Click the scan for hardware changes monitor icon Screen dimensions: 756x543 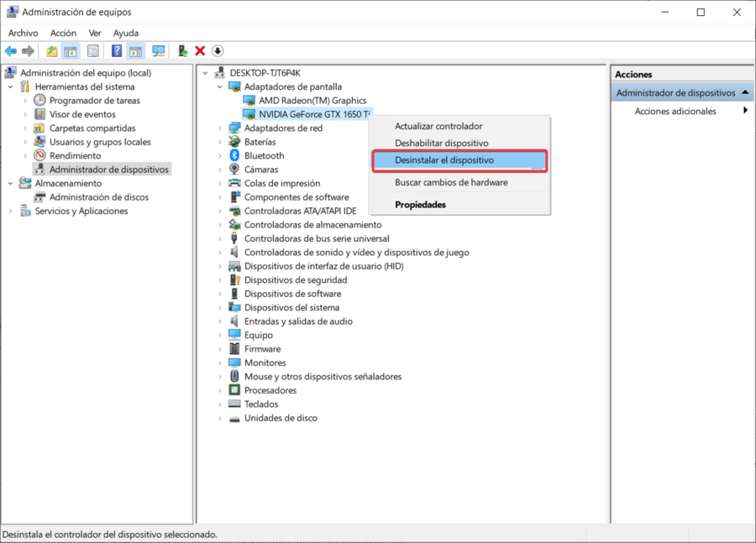coord(159,50)
